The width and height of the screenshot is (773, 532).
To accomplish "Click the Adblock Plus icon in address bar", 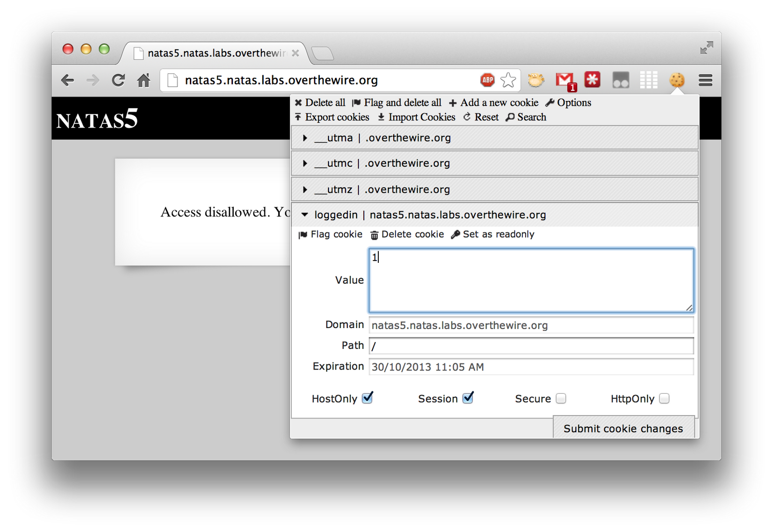I will [x=487, y=80].
